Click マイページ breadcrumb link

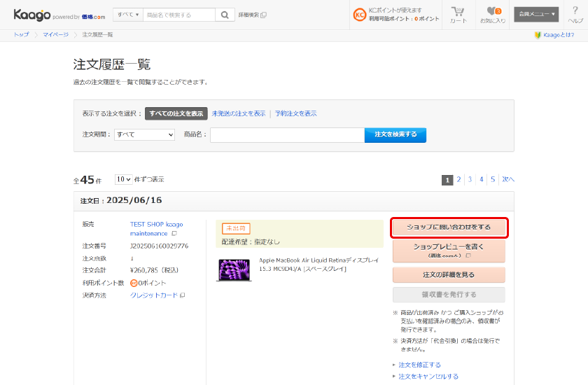click(55, 34)
